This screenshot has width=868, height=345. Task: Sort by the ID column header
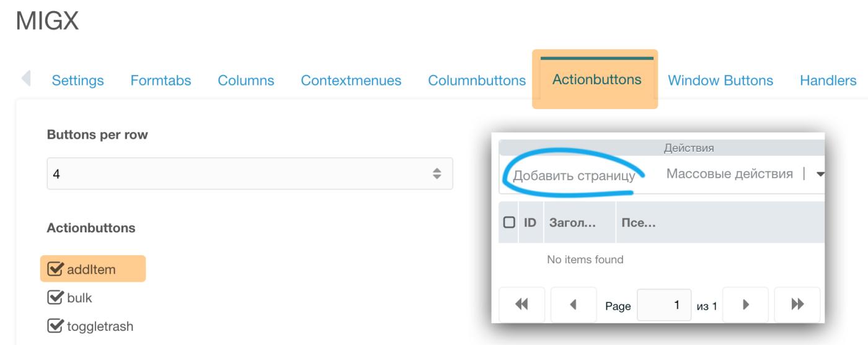point(530,222)
